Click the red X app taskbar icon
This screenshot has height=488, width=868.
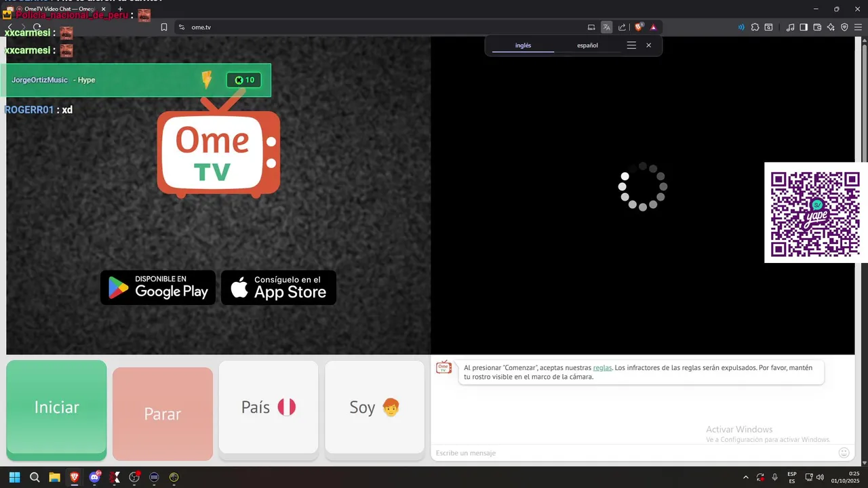pyautogui.click(x=115, y=477)
